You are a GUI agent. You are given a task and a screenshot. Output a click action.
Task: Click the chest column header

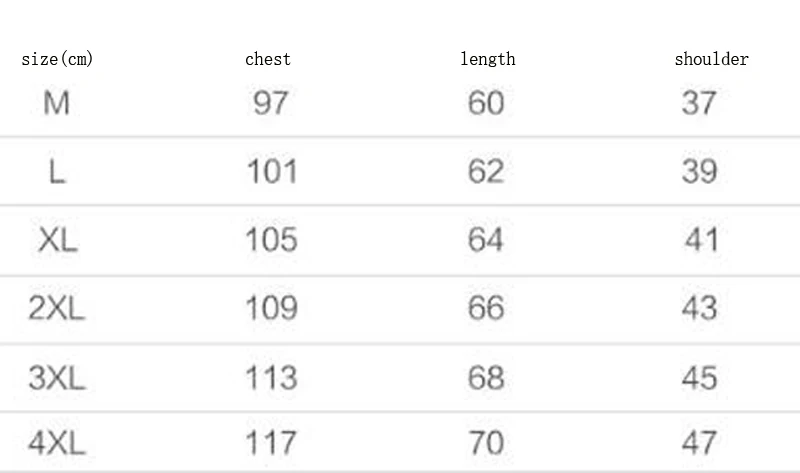[x=268, y=59]
